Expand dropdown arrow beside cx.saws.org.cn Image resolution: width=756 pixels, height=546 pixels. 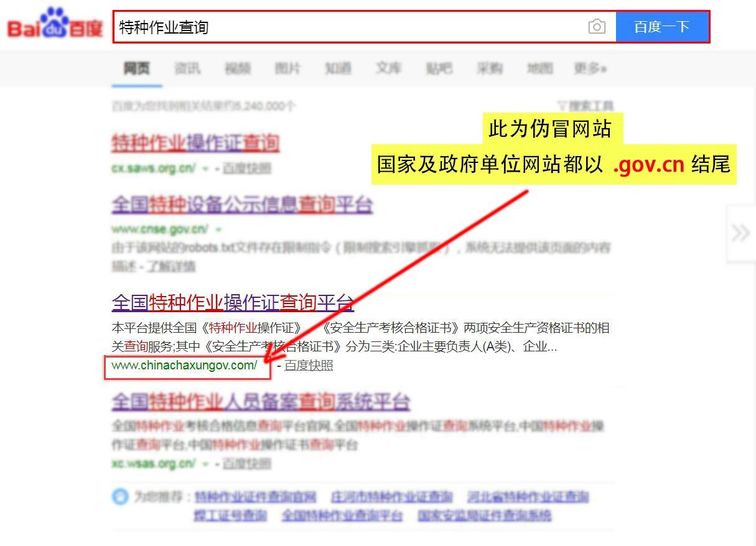point(206,168)
